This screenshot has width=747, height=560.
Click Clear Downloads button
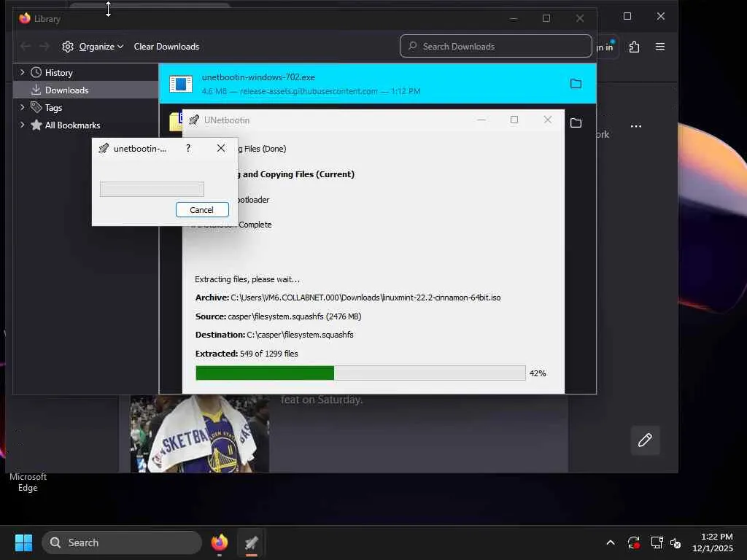pyautogui.click(x=166, y=47)
